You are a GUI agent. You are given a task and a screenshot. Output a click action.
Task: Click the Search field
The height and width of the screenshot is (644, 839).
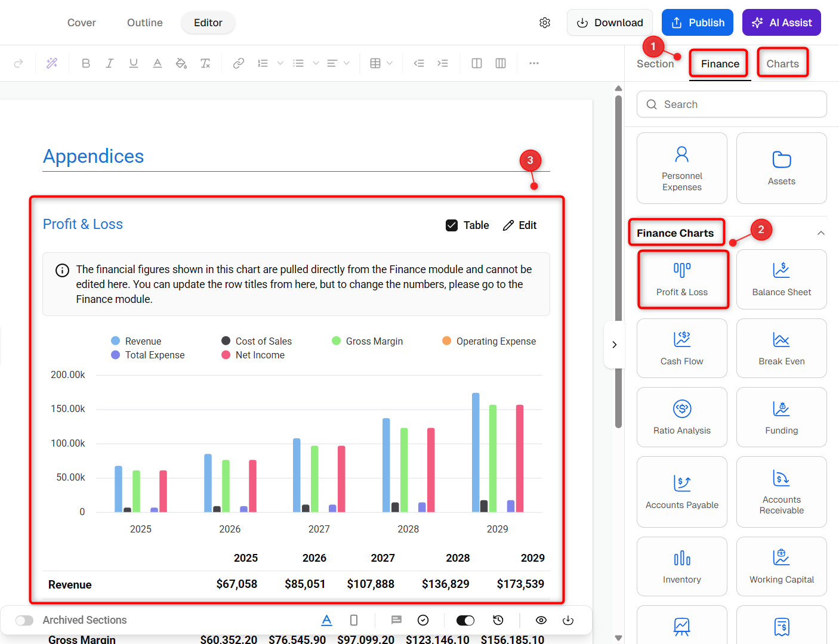click(732, 104)
